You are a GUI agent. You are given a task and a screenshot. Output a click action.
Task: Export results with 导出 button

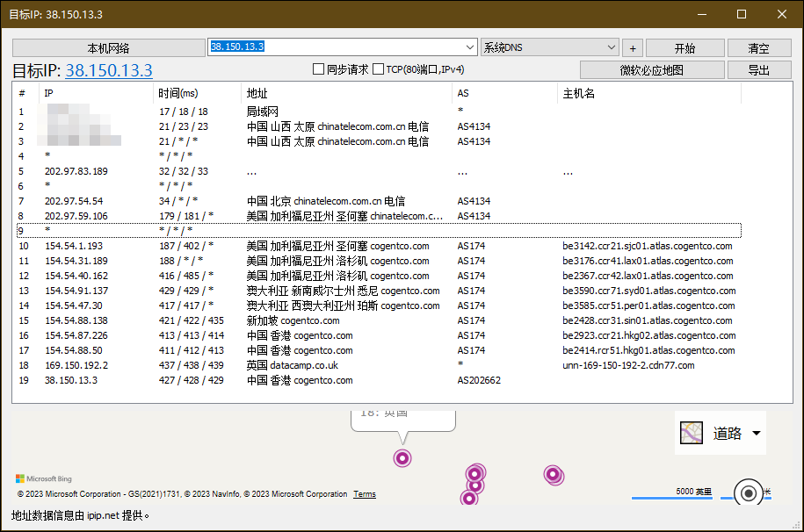759,69
